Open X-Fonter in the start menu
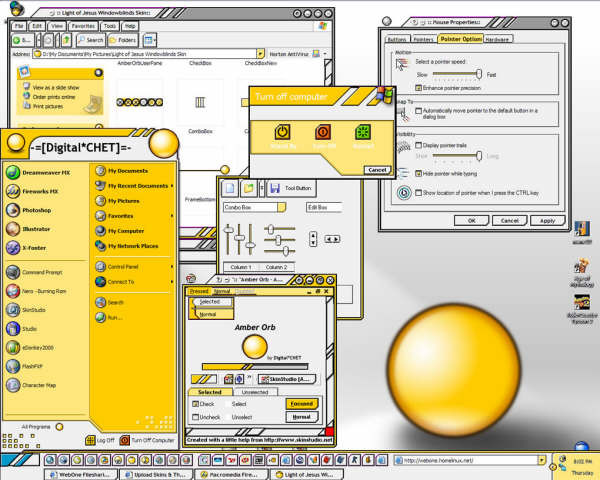The width and height of the screenshot is (600, 480). click(x=26, y=248)
